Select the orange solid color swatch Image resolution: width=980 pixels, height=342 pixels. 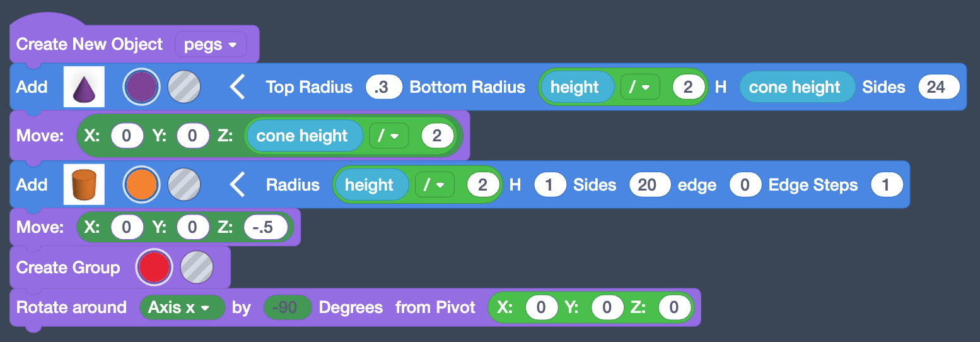pos(141,185)
